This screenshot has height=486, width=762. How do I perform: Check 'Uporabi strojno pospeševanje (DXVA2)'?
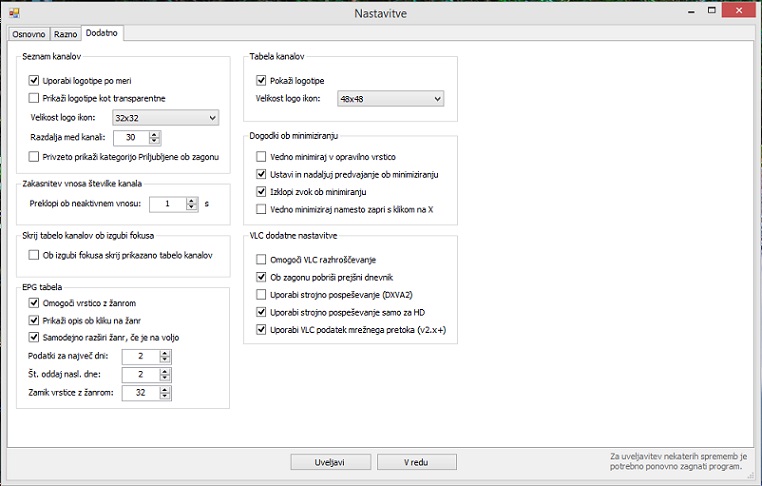262,295
